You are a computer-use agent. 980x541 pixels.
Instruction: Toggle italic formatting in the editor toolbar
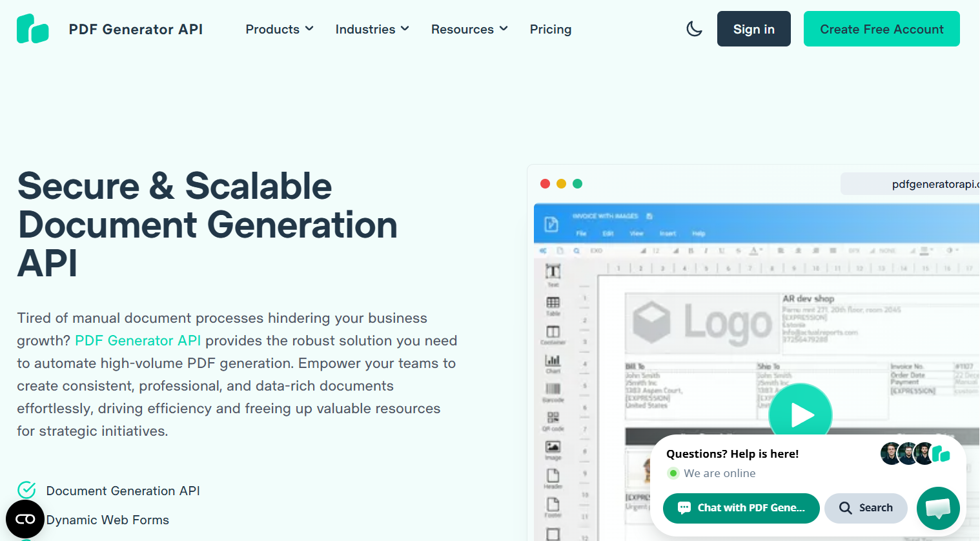(706, 250)
